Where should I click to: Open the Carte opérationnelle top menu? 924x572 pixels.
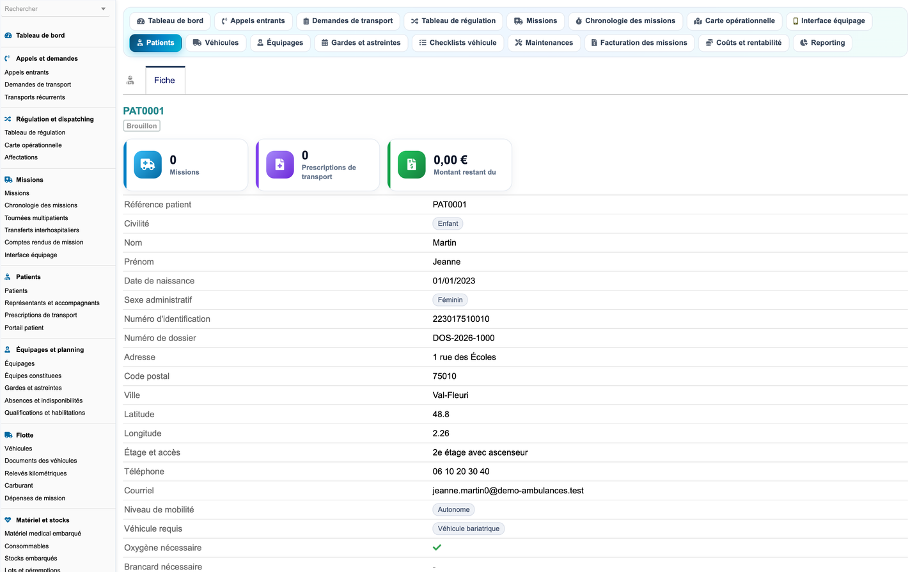pyautogui.click(x=735, y=21)
